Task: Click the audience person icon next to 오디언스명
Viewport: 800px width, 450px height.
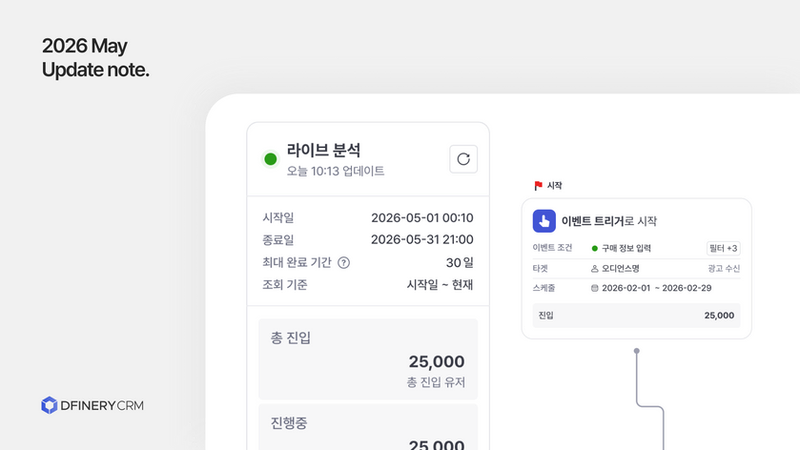Action: [x=594, y=268]
